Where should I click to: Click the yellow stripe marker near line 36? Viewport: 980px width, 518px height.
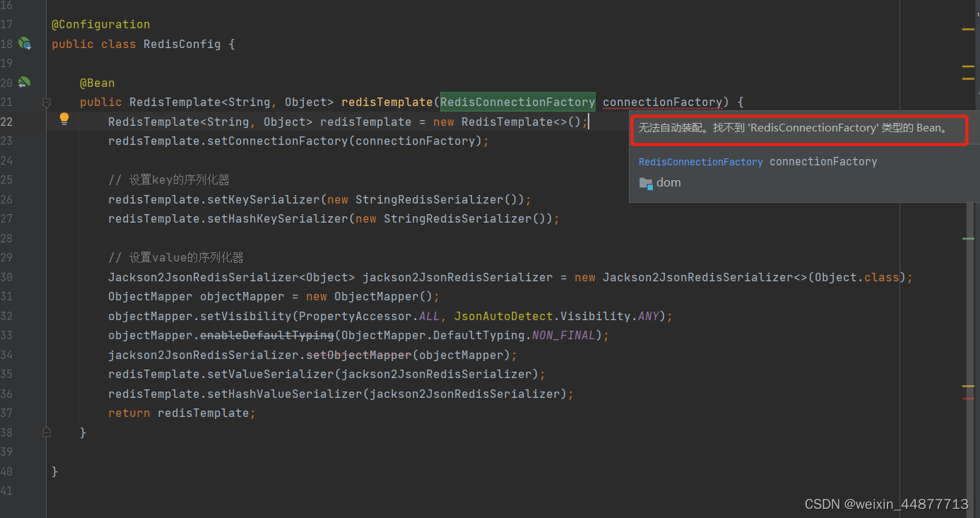pyautogui.click(x=969, y=387)
